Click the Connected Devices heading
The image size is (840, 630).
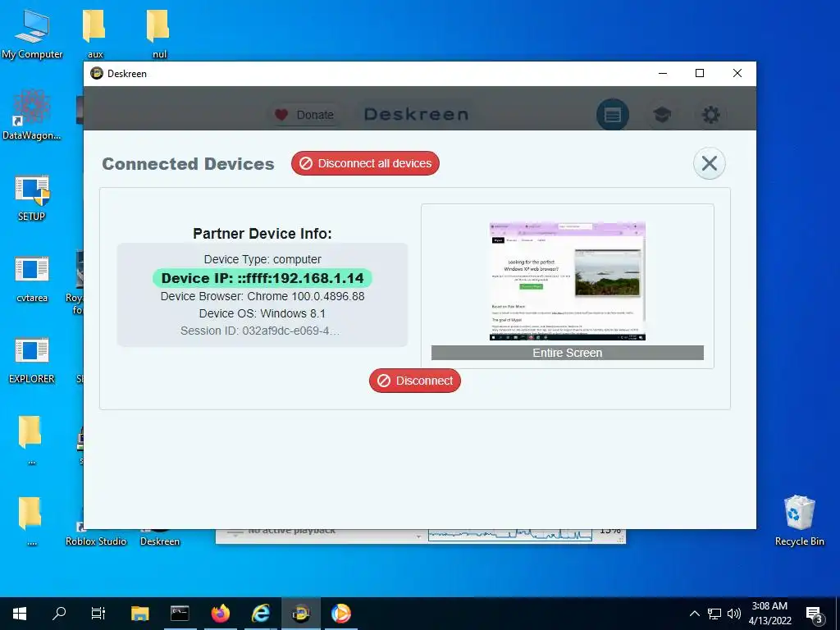pos(188,163)
